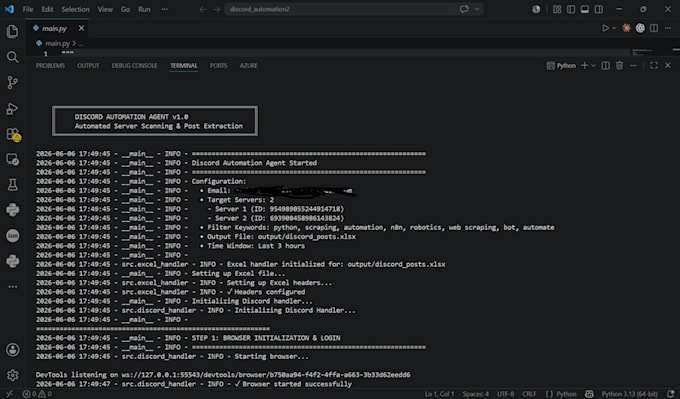This screenshot has height=399, width=680.
Task: Open the Testing flask view
Action: tap(13, 185)
